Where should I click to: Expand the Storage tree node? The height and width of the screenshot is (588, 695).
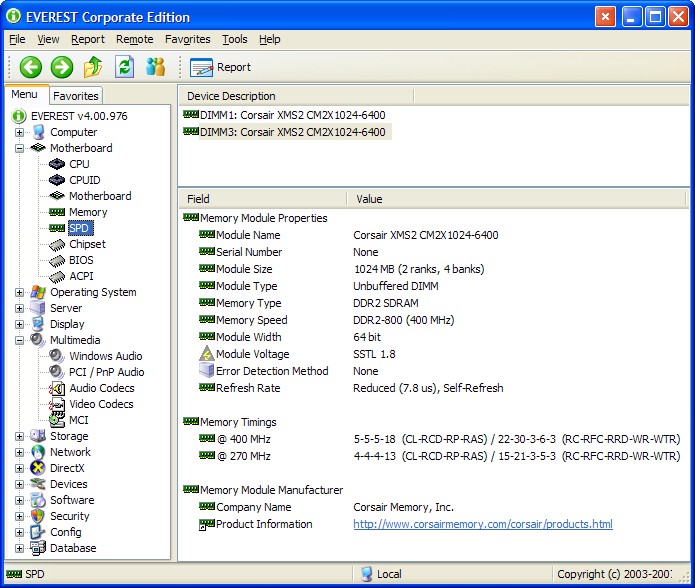(20, 436)
